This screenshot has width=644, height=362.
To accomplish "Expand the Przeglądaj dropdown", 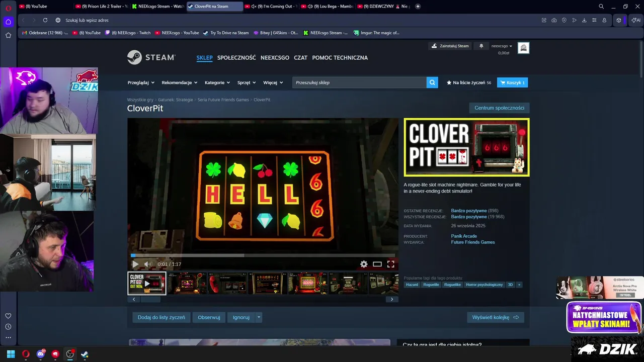I will tap(141, 82).
